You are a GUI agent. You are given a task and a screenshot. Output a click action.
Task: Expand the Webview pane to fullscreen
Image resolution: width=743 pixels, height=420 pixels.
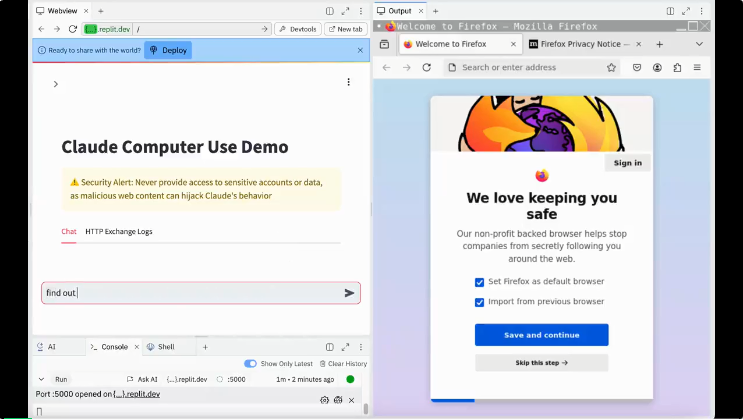point(345,11)
